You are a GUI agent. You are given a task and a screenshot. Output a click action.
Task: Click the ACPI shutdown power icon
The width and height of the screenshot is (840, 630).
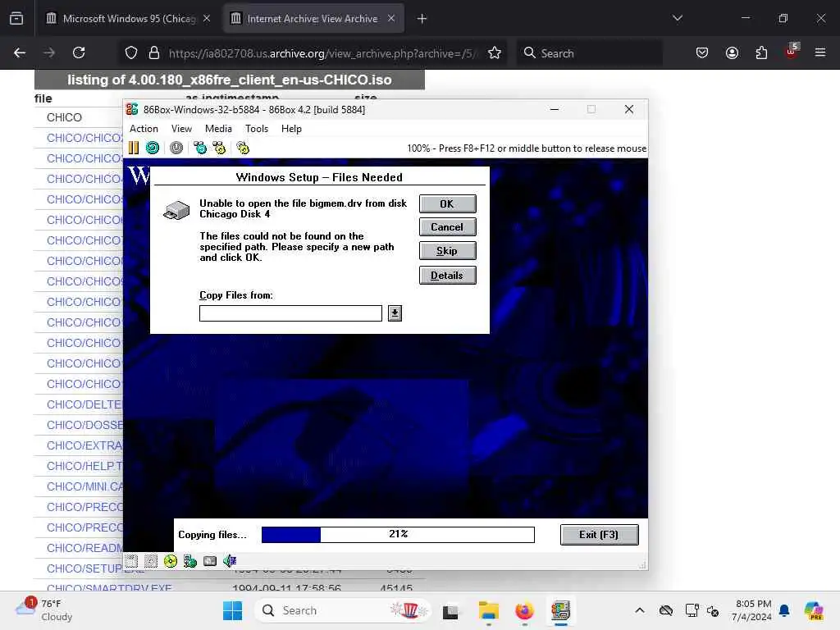tap(176, 148)
